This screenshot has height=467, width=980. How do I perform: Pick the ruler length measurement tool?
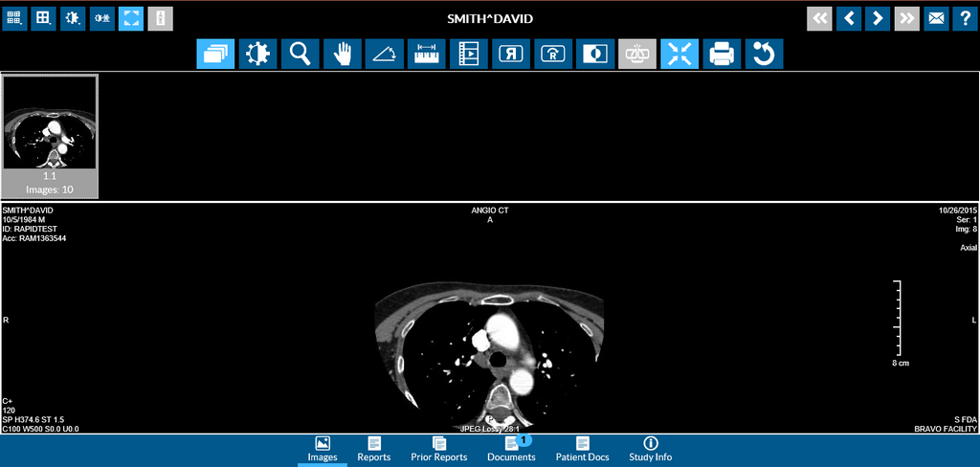(x=426, y=55)
